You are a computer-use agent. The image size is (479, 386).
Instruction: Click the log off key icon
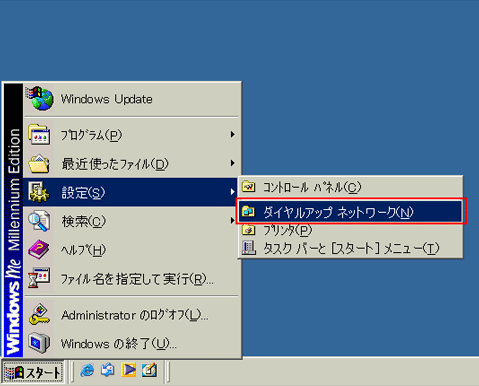[39, 314]
